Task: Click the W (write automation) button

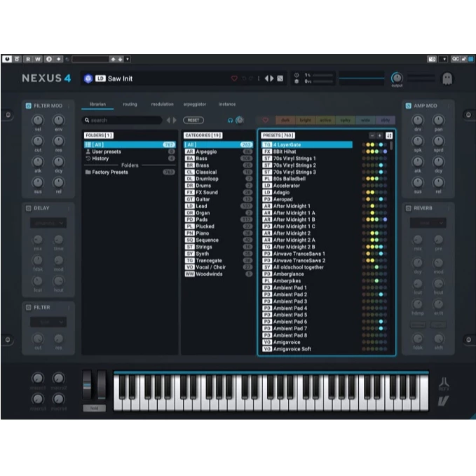Action: tap(38, 59)
